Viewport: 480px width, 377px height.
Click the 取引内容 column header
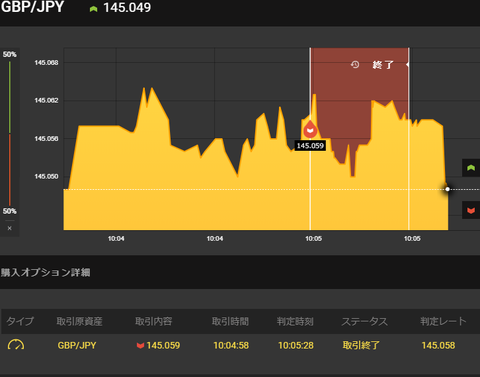[153, 321]
